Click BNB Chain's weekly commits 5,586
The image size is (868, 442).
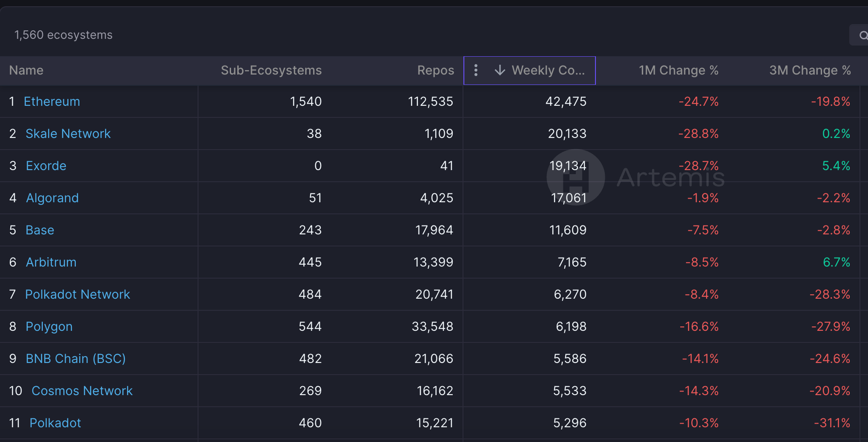[x=570, y=359]
